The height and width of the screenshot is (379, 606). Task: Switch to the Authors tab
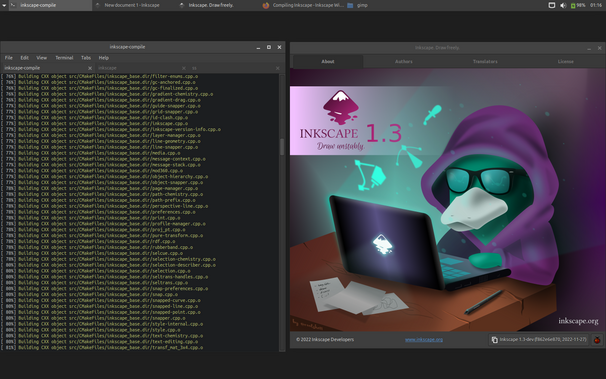(x=403, y=61)
